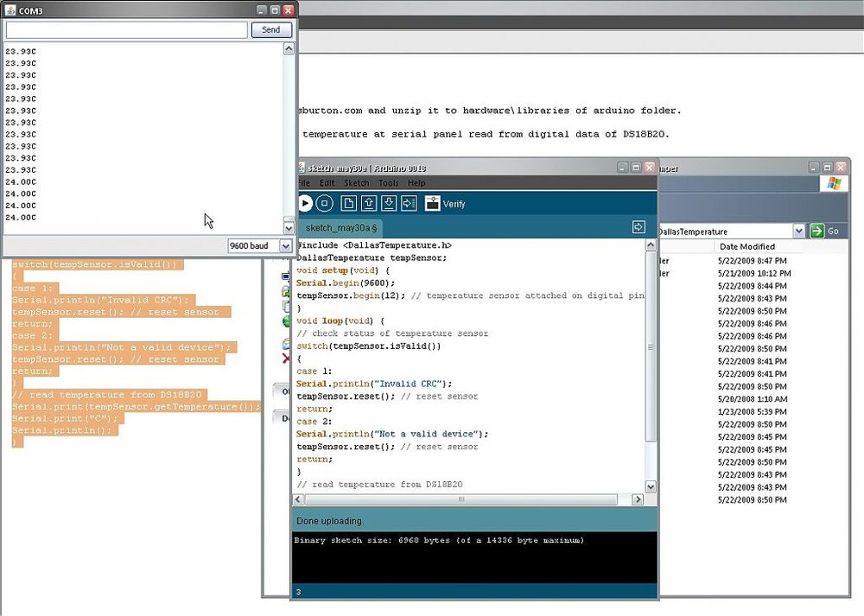Click highlighted 'Serial.print("C");' on web page
This screenshot has width=864, height=616.
65,418
